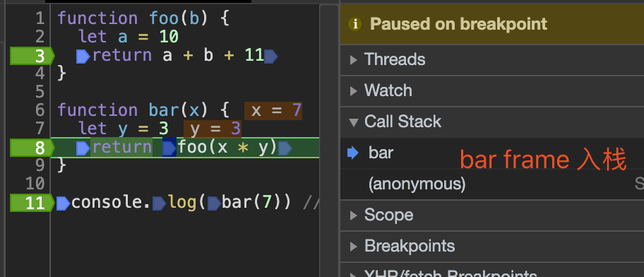644x277 pixels.
Task: Toggle breakpoint on line 8 gutter
Action: [32, 148]
